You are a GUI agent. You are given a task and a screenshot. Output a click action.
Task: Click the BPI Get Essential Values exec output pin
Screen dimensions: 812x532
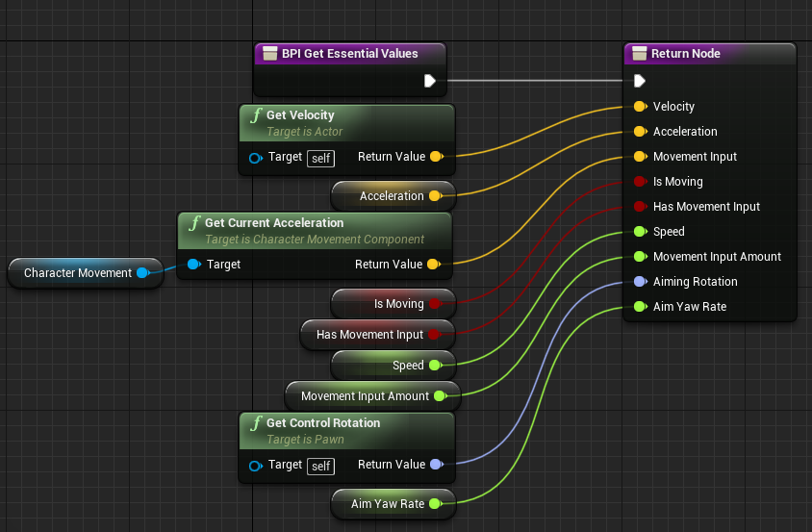click(x=430, y=81)
